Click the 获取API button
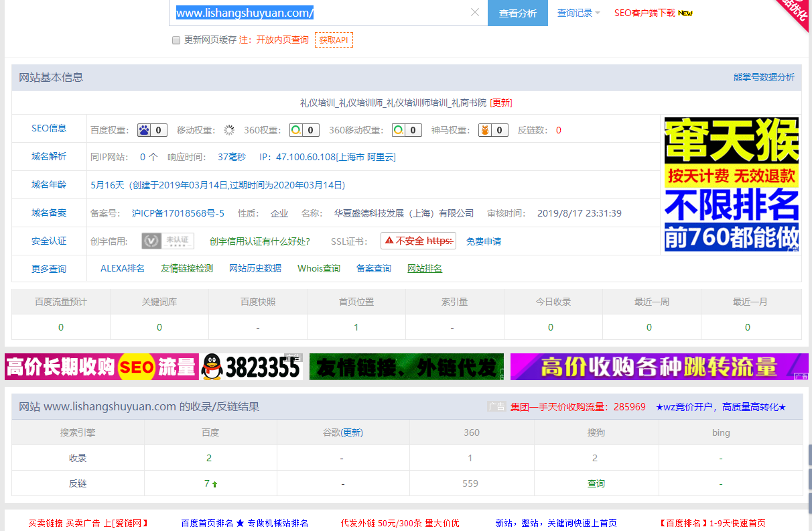This screenshot has width=812, height=531. (x=334, y=40)
